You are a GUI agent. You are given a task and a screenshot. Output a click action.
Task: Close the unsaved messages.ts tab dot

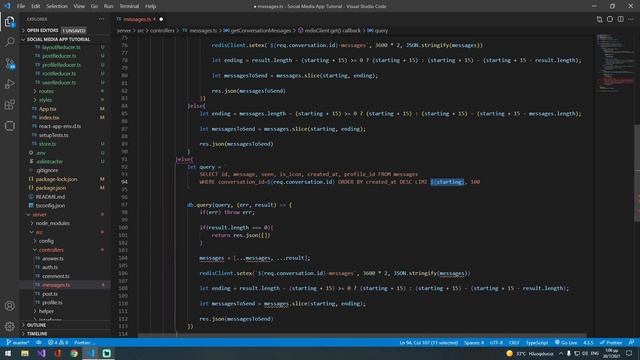coord(161,19)
